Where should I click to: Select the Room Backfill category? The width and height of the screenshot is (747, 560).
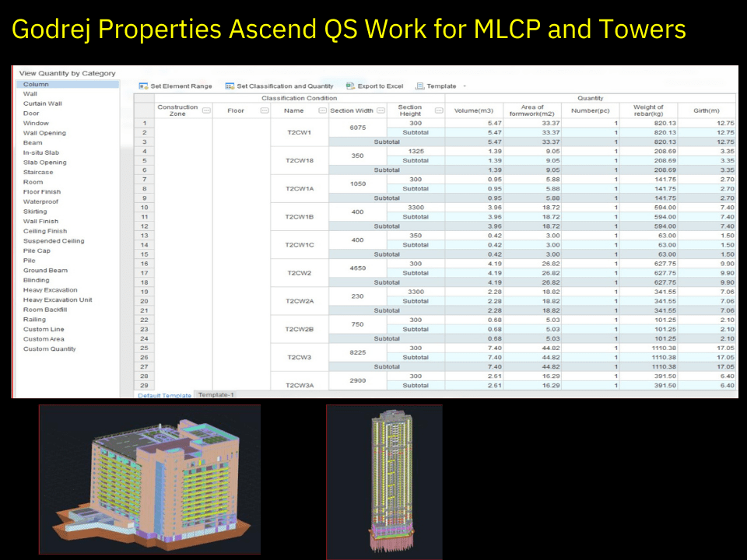[45, 310]
